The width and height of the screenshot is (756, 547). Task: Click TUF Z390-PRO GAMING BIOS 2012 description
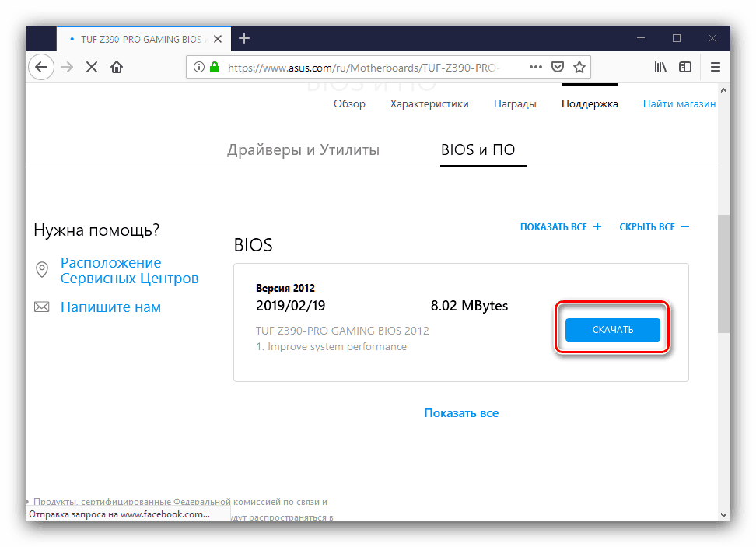[x=342, y=331]
